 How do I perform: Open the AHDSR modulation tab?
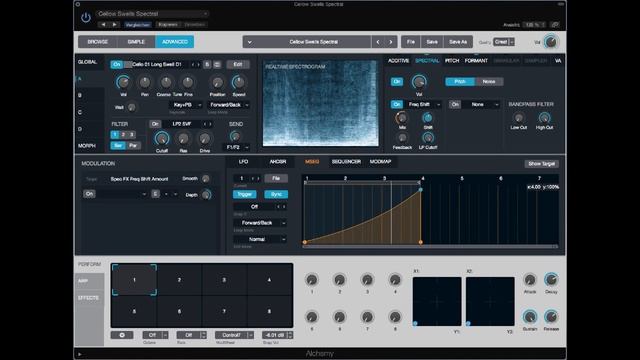278,162
